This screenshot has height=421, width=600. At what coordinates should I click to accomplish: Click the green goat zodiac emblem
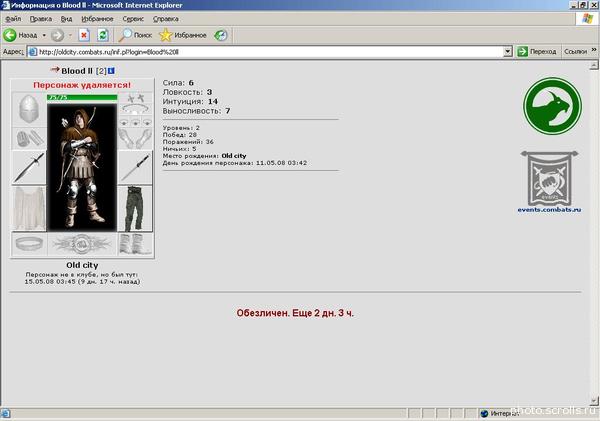pos(552,106)
